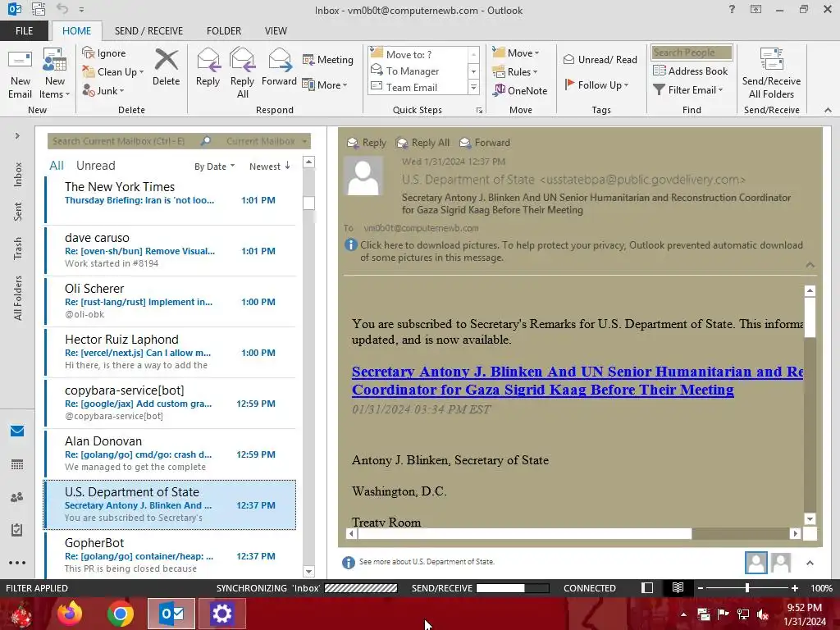This screenshot has width=840, height=630.
Task: Open the By Date arrangement dropdown
Action: pos(214,166)
